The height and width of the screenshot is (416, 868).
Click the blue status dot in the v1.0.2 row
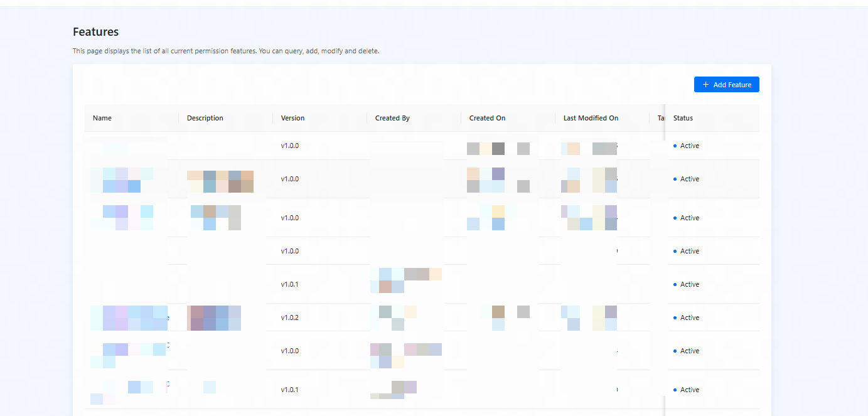click(x=675, y=317)
